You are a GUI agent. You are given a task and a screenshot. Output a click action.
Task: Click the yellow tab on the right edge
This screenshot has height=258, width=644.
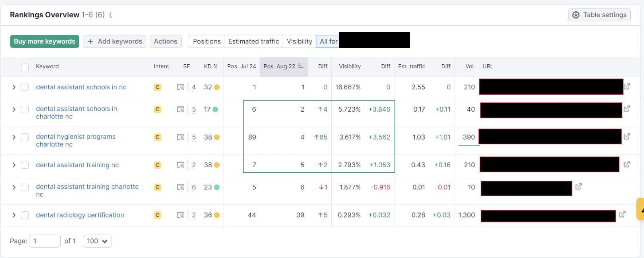(640, 209)
